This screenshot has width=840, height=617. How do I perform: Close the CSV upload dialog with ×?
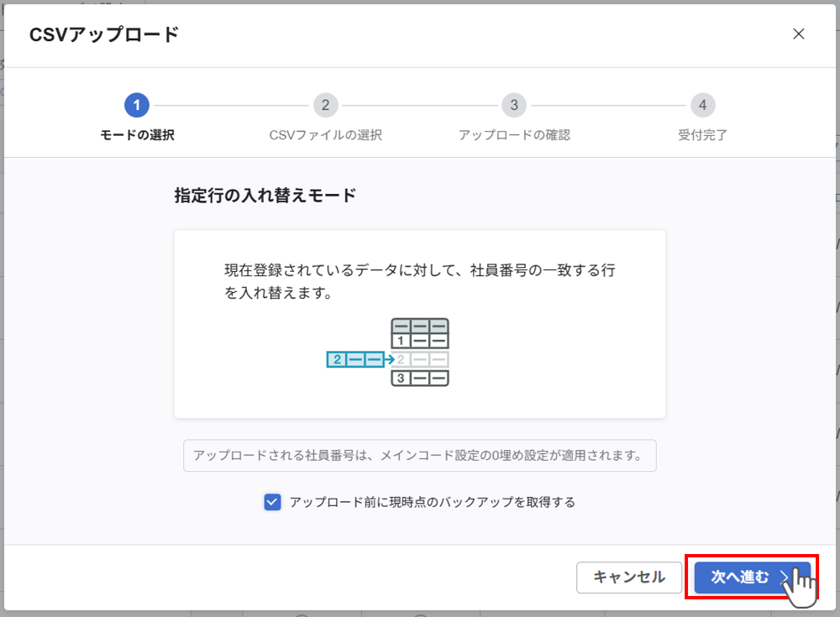point(799,34)
